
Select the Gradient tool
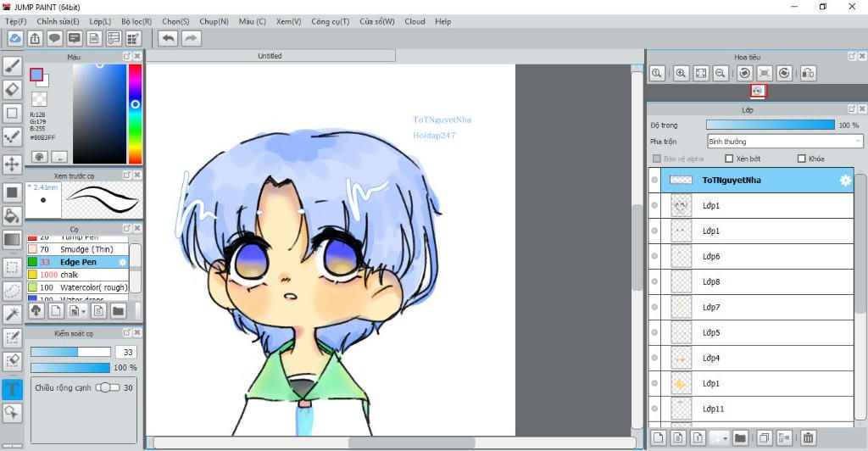click(x=12, y=240)
